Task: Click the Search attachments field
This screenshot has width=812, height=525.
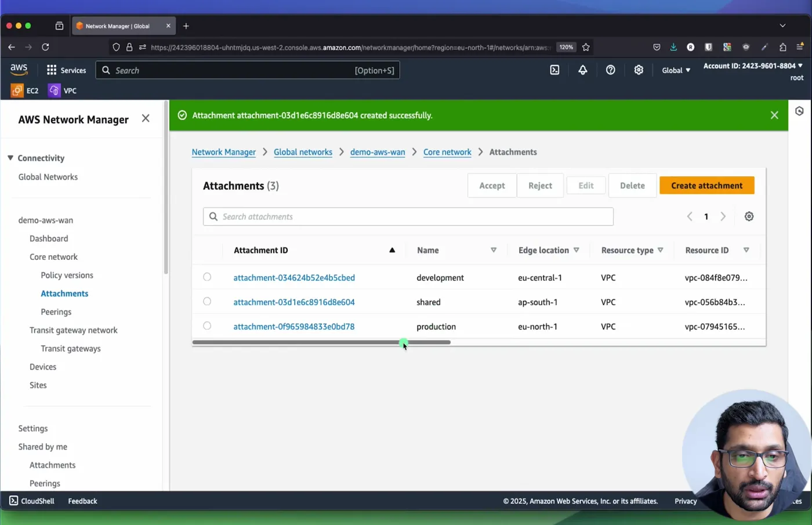Action: [x=408, y=216]
